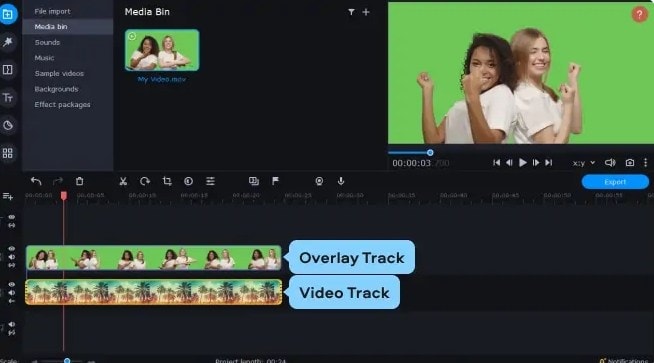Take a snapshot of the preview frame
The image size is (654, 363).
pos(630,163)
